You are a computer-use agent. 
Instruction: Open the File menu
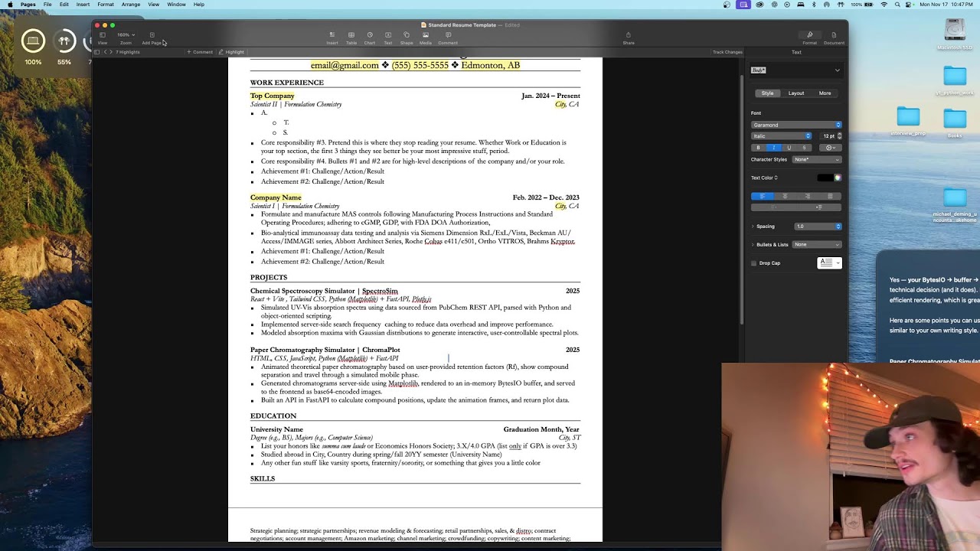click(47, 5)
